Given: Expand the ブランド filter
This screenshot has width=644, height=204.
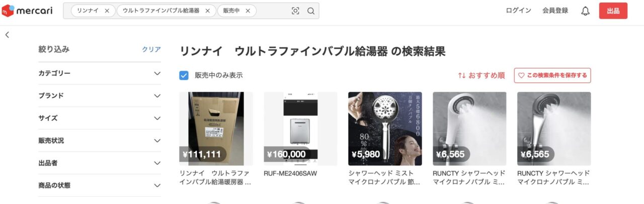Looking at the screenshot, I should point(100,95).
